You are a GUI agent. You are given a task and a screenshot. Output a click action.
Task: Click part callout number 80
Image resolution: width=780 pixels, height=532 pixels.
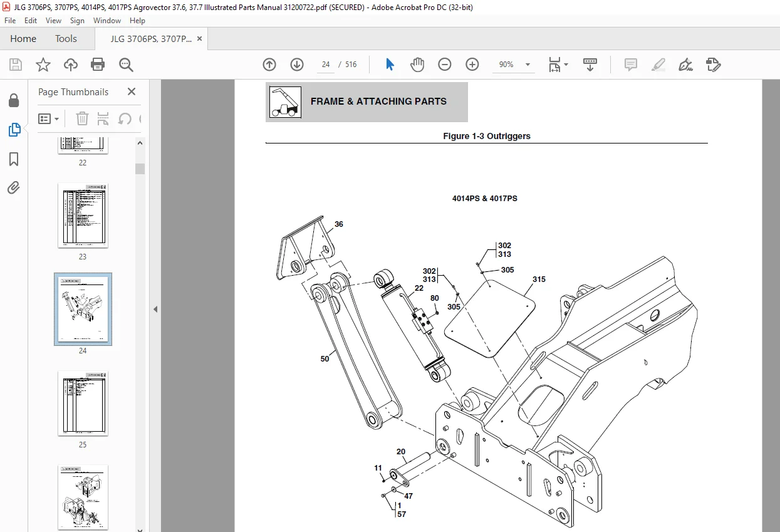coord(435,298)
